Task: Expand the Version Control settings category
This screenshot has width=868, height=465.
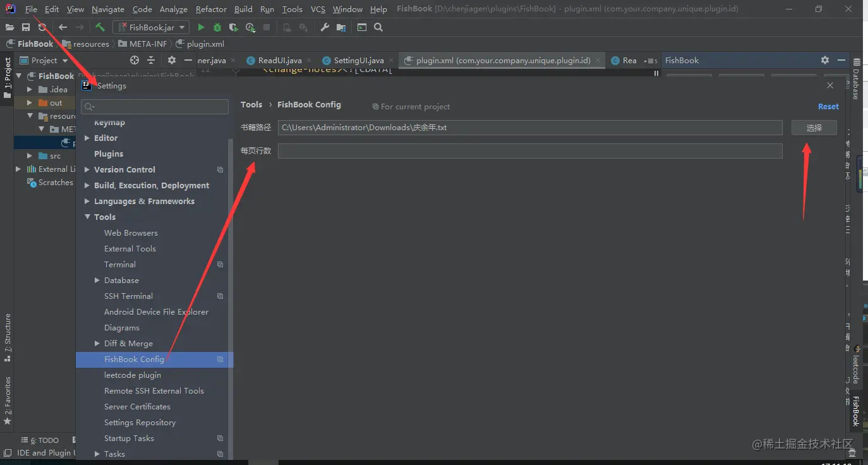Action: 87,169
